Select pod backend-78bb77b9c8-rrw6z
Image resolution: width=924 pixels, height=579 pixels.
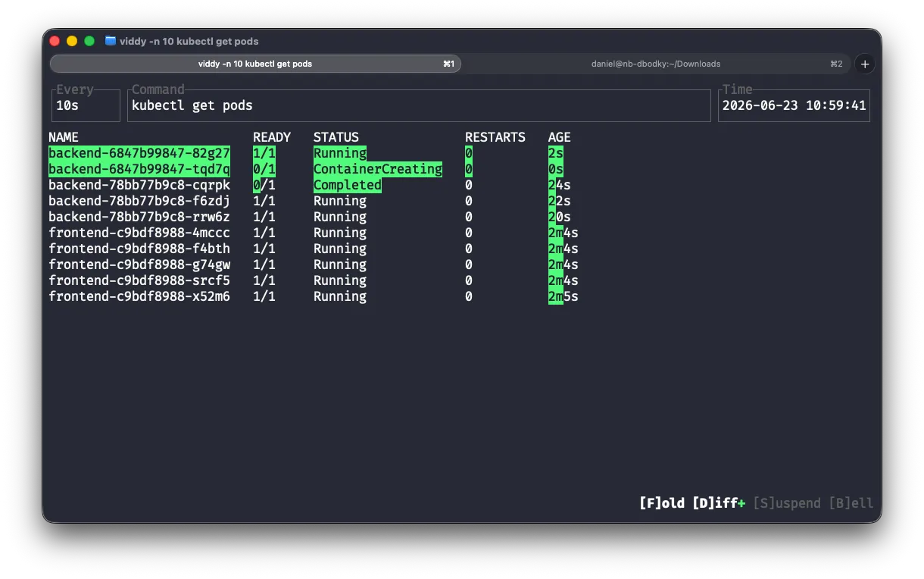[x=139, y=217]
